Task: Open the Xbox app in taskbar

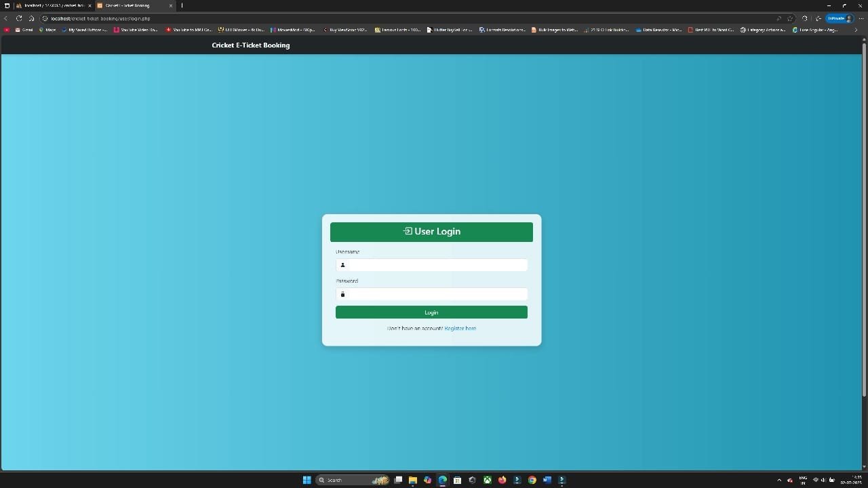Action: 487,480
